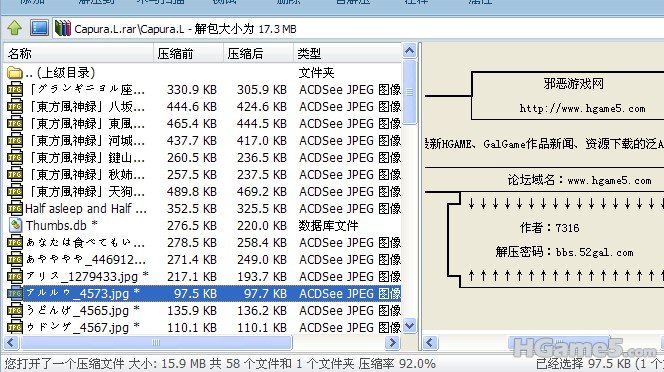Select file name 「東方風神録」八坂…
The image size is (664, 372).
click(86, 106)
